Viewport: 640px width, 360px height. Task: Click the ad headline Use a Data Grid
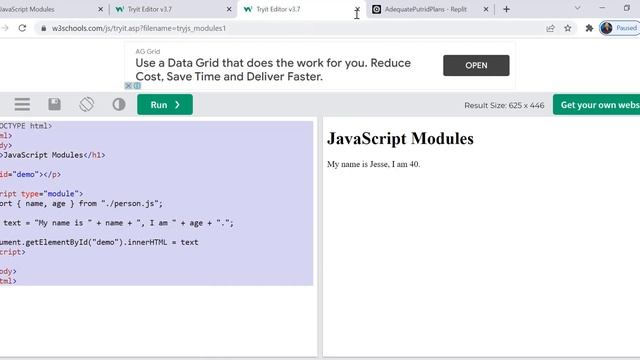(x=273, y=70)
